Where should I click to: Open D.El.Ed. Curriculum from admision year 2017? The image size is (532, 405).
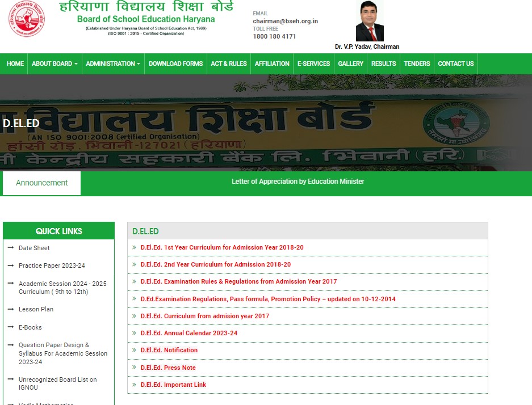[204, 316]
